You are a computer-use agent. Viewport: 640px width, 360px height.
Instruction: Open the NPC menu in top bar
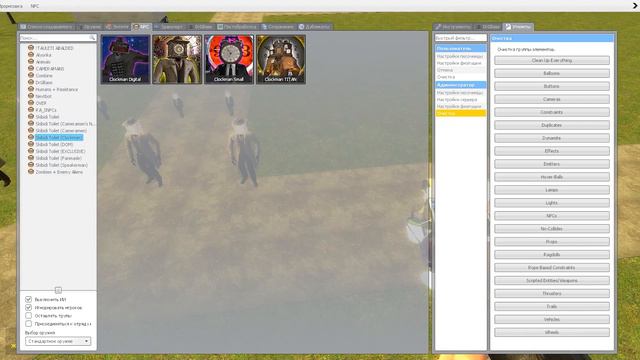click(x=35, y=6)
